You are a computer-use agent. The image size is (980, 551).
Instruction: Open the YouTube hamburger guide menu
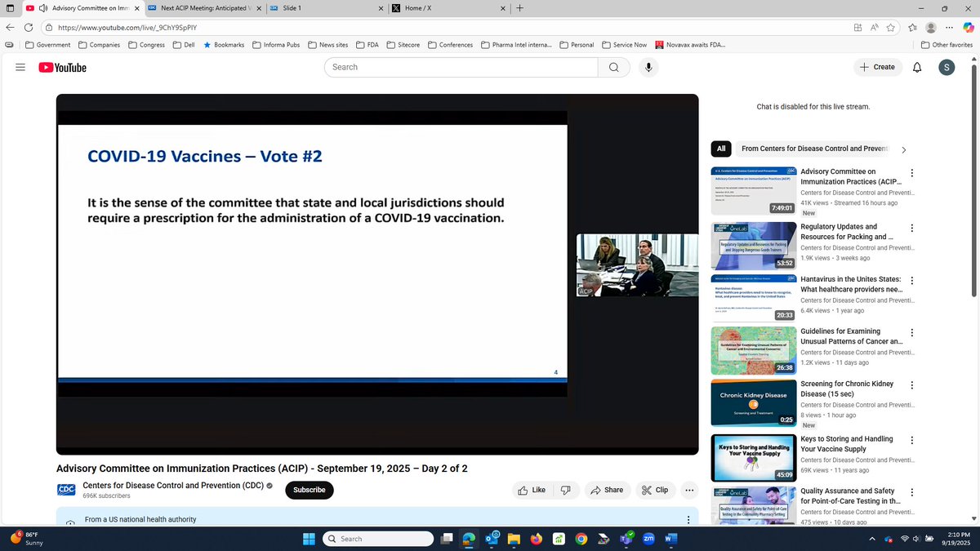pyautogui.click(x=20, y=67)
